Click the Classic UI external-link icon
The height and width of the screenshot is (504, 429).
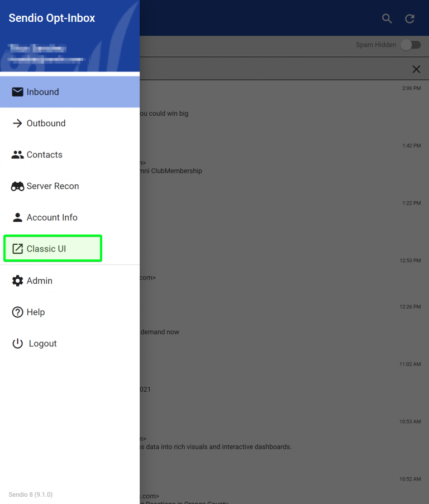(x=17, y=249)
